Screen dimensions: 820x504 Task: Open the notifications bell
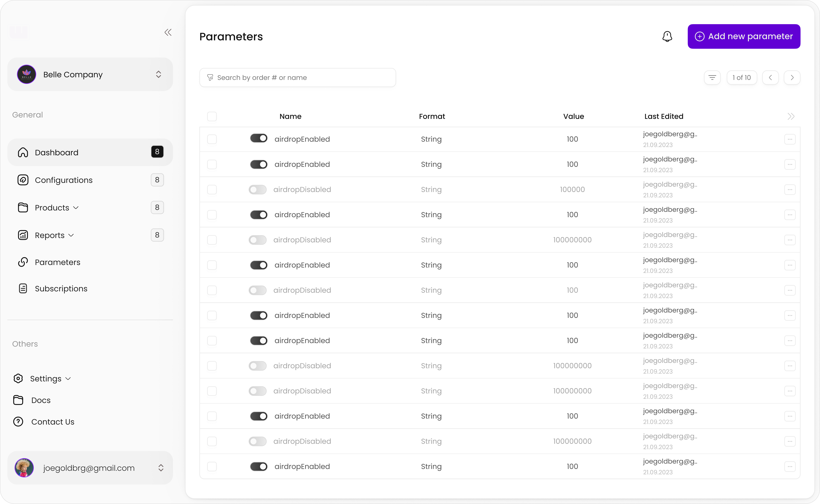point(667,36)
